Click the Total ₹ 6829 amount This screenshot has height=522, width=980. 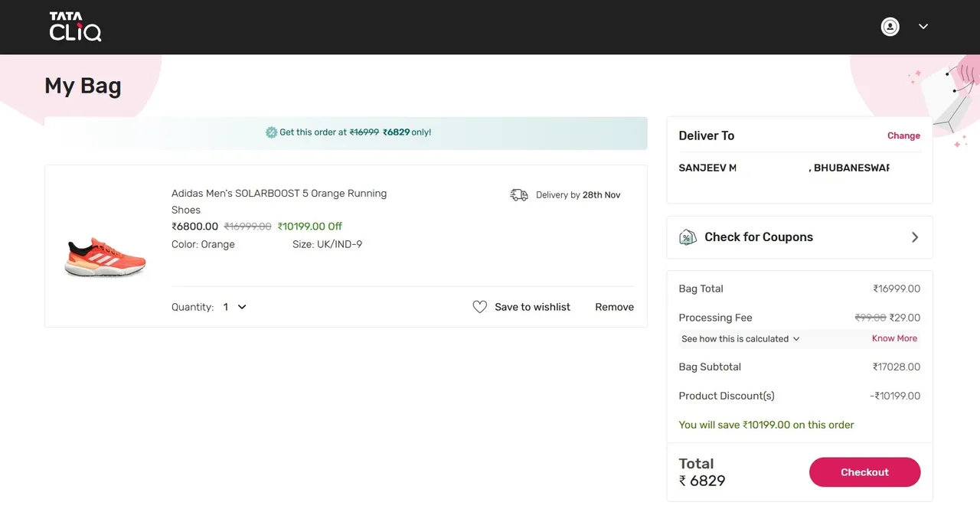[x=702, y=481]
